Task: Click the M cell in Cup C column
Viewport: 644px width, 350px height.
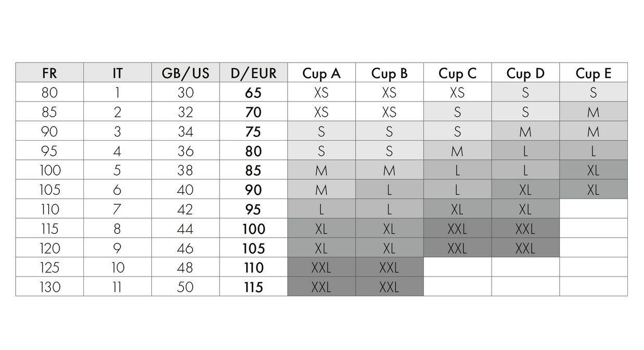Action: point(457,151)
